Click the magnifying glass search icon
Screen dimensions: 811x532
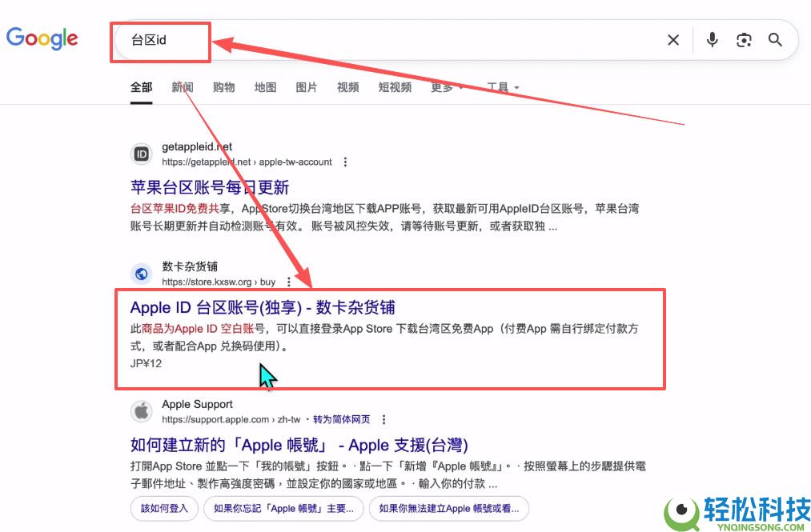click(x=775, y=39)
